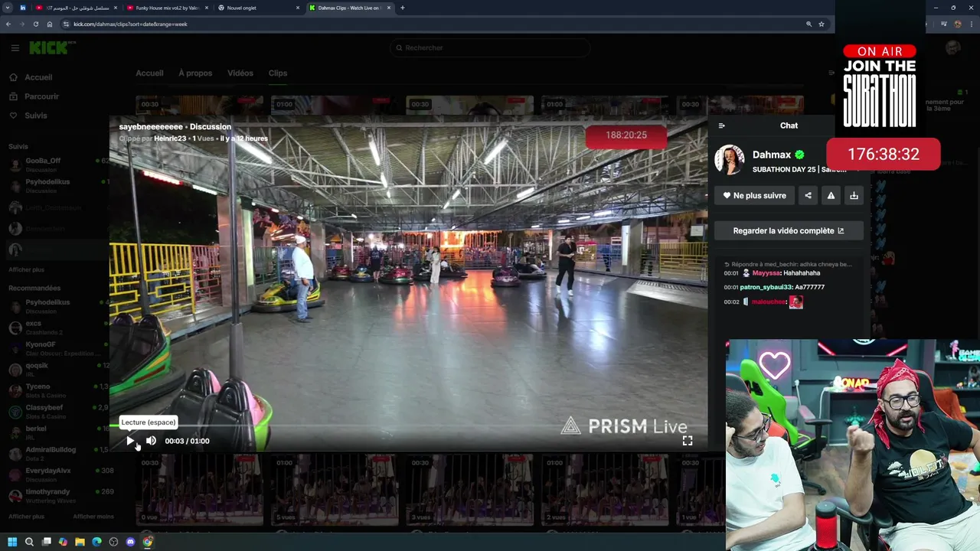Viewport: 980px width, 551px height.
Task: Mute the clip volume speaker icon
Action: [151, 441]
